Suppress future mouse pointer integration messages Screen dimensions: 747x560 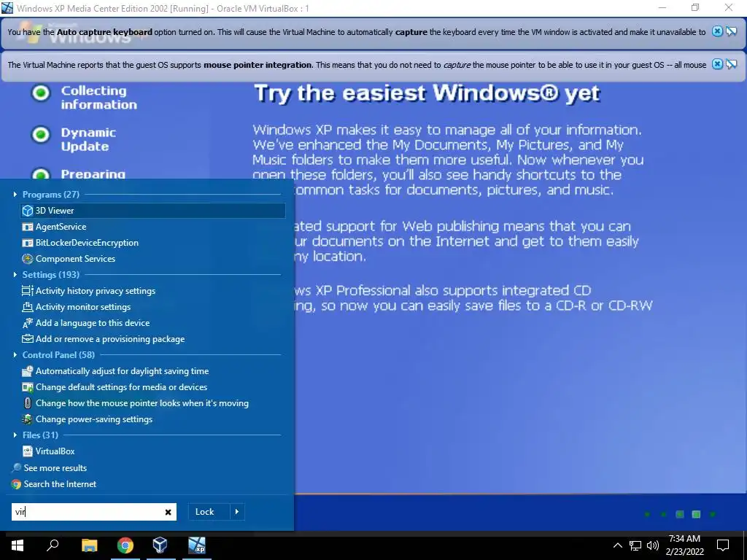[731, 64]
